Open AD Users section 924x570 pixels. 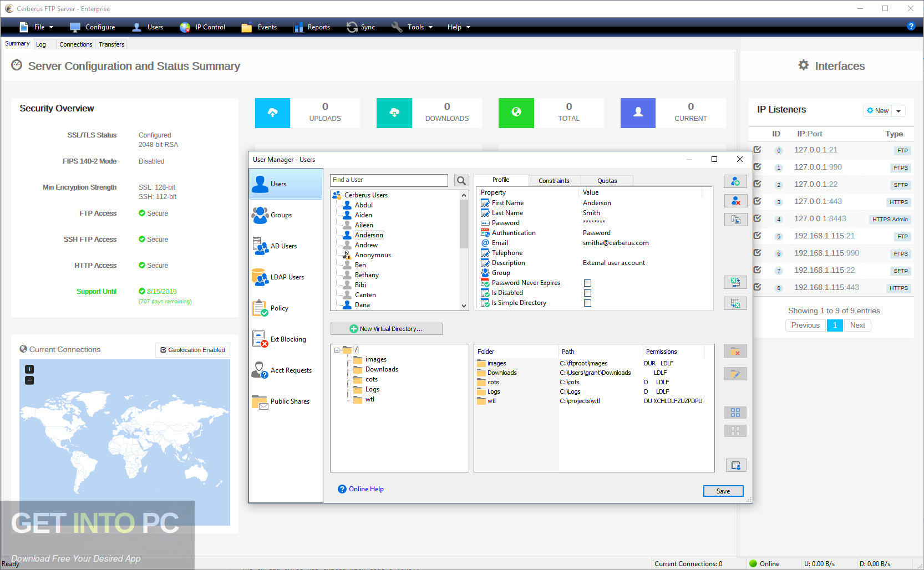click(286, 246)
